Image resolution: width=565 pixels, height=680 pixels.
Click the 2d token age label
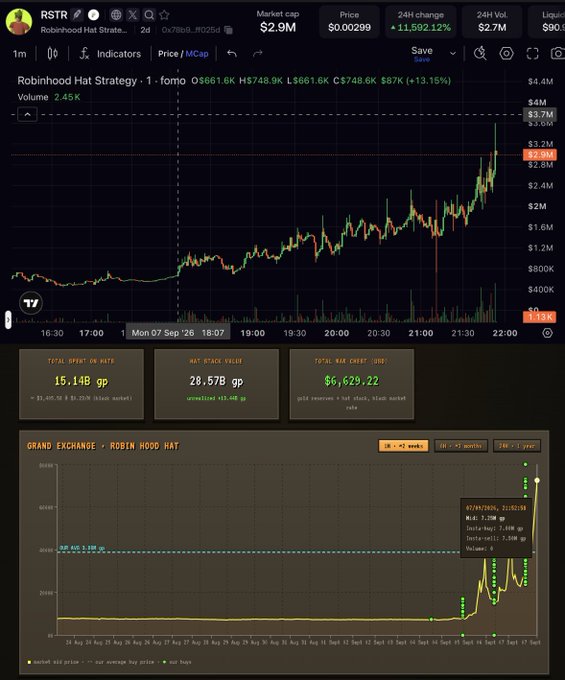coord(145,30)
